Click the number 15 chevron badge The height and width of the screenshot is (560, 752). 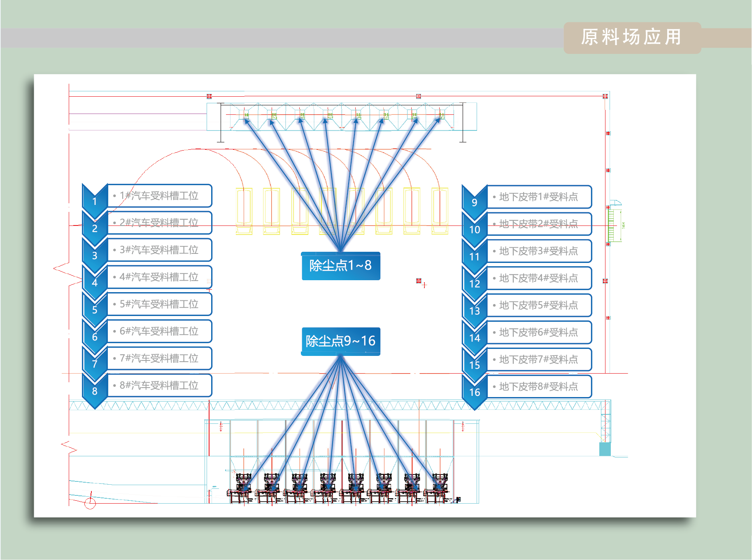click(475, 365)
